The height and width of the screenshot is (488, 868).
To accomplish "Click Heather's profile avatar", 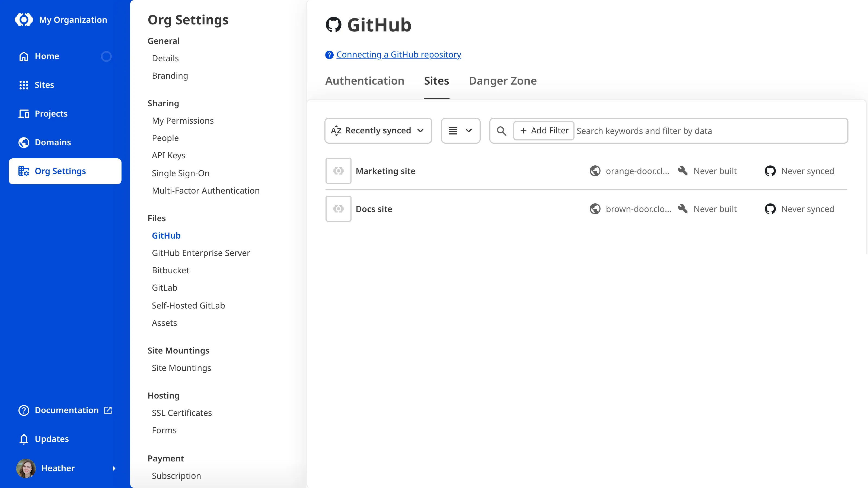I will click(x=26, y=468).
